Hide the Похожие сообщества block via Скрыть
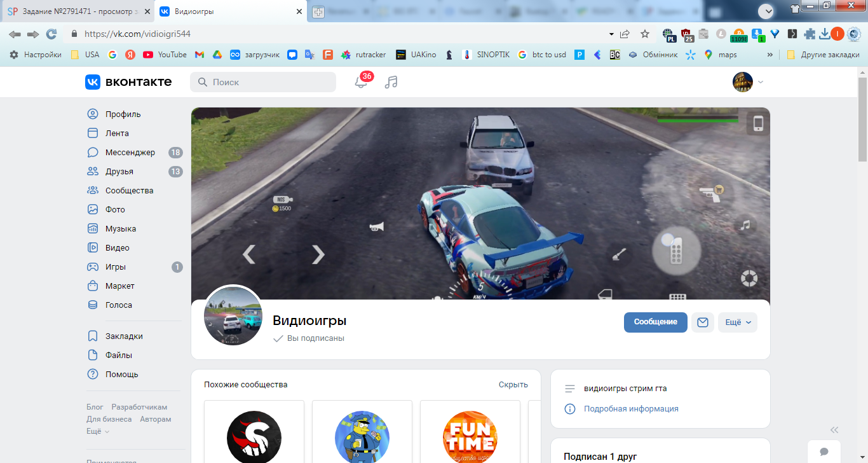Viewport: 868px width, 463px height. (513, 385)
